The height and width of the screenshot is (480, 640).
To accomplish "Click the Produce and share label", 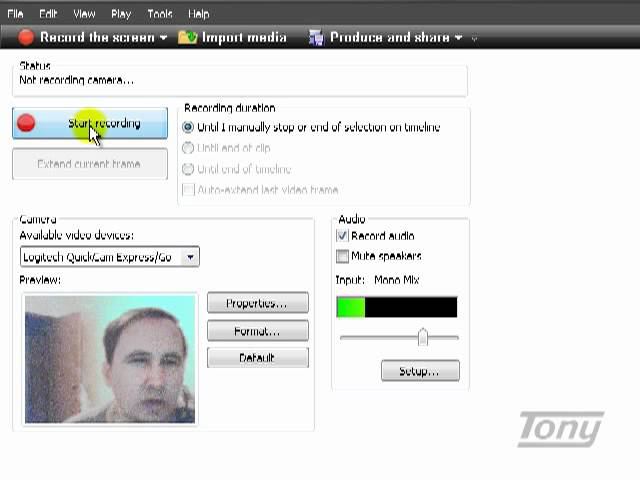I will [x=389, y=38].
